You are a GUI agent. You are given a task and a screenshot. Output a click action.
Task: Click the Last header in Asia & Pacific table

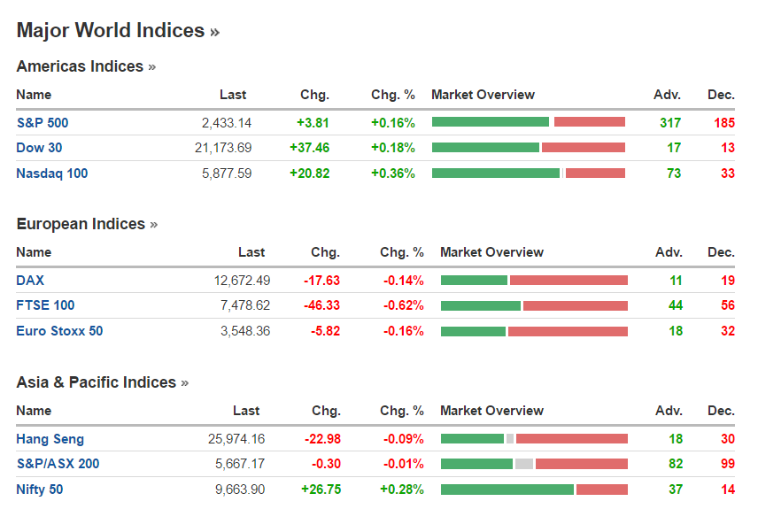point(246,411)
